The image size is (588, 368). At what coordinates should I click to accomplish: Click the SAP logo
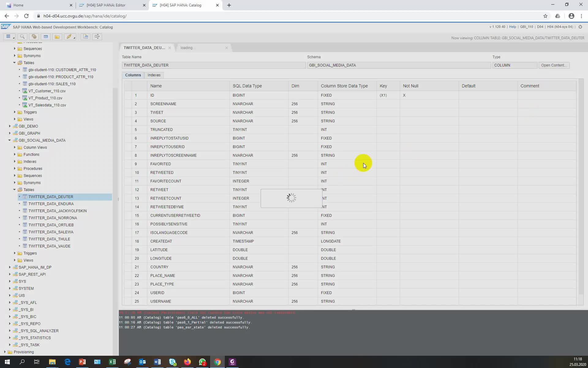[x=6, y=27]
